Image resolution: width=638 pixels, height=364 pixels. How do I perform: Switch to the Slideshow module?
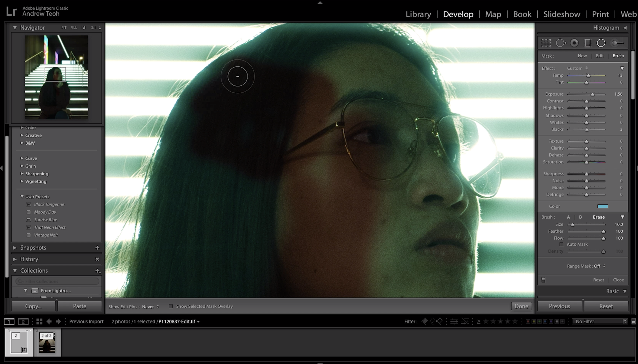(561, 14)
